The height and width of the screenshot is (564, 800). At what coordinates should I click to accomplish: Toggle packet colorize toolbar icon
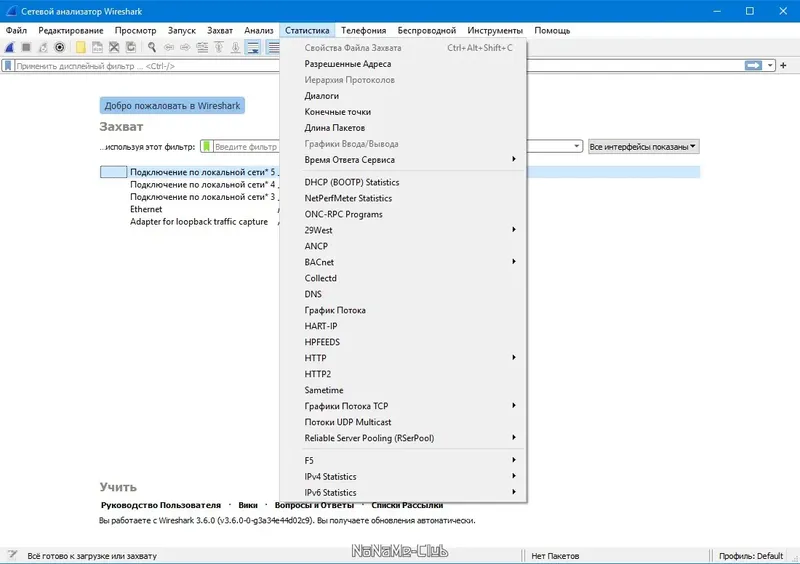[x=273, y=47]
